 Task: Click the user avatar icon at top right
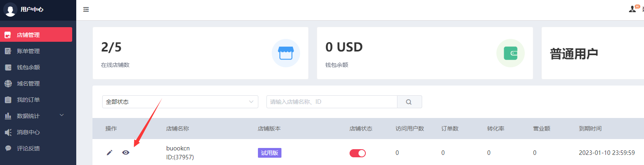(x=632, y=9)
